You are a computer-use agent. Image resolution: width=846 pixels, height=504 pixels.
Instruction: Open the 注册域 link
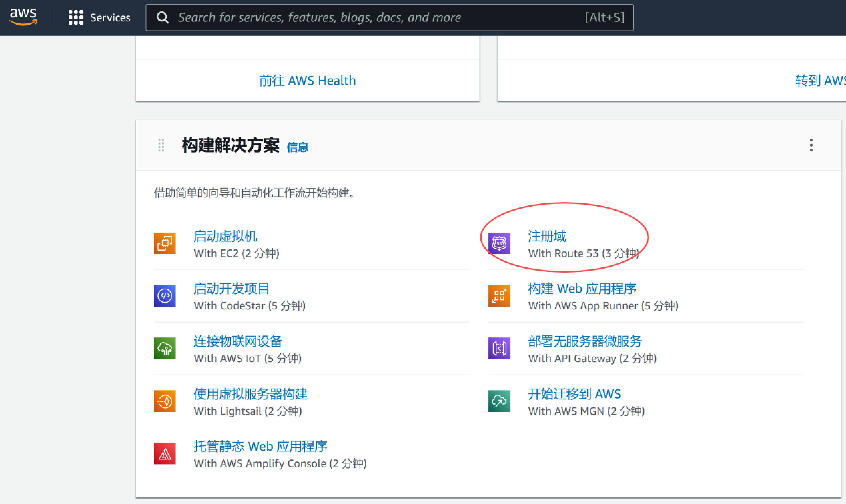pyautogui.click(x=547, y=236)
